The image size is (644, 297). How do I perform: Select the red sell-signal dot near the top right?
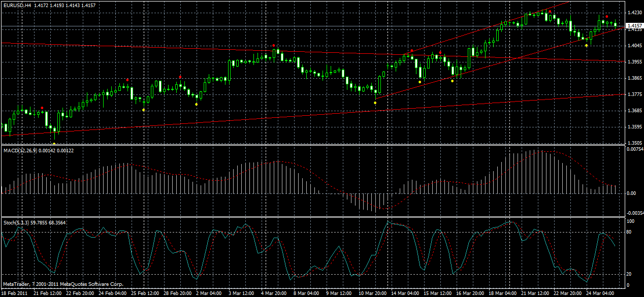(x=606, y=17)
